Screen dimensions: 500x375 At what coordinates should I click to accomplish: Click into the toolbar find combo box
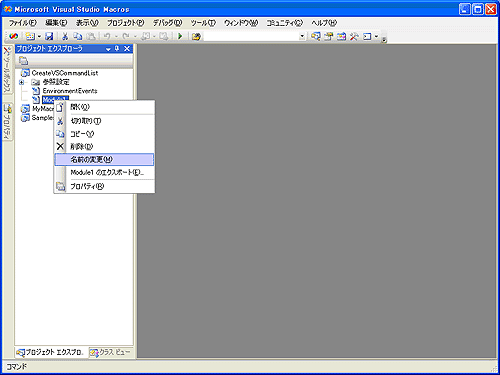(251, 36)
